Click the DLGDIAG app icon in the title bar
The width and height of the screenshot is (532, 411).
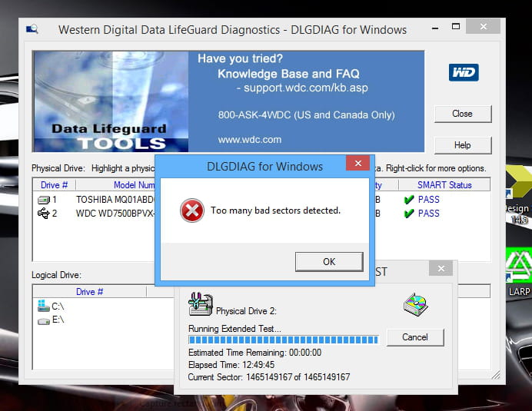(x=32, y=29)
